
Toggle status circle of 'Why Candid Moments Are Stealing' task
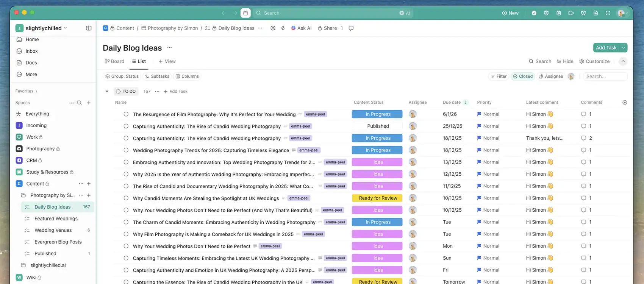coord(126,198)
